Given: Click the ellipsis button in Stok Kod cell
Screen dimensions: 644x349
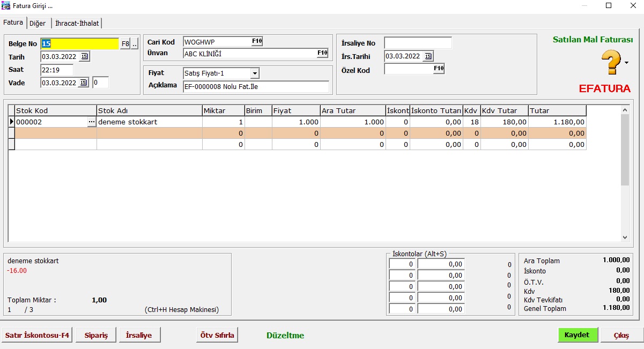Looking at the screenshot, I should click(92, 122).
